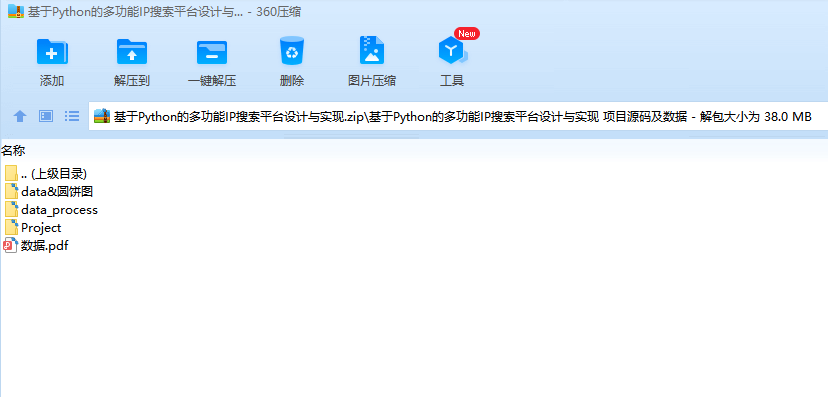The image size is (828, 397).
Task: Select the .. (上级目录) parent folder row
Action: [45, 174]
